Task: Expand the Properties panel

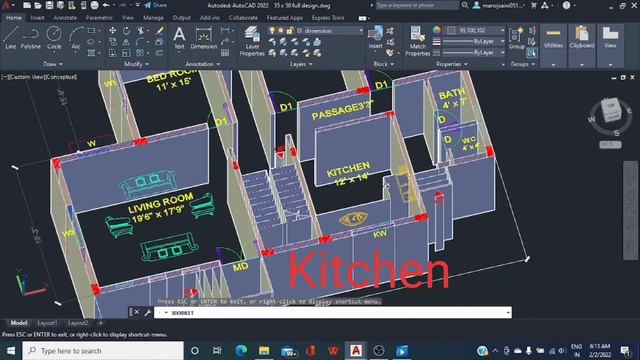Action: coord(451,64)
